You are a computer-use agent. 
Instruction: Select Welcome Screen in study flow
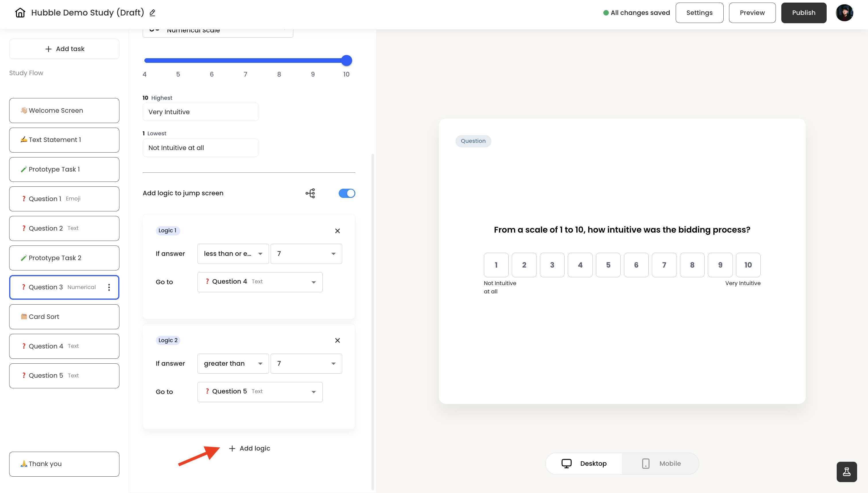click(x=64, y=110)
